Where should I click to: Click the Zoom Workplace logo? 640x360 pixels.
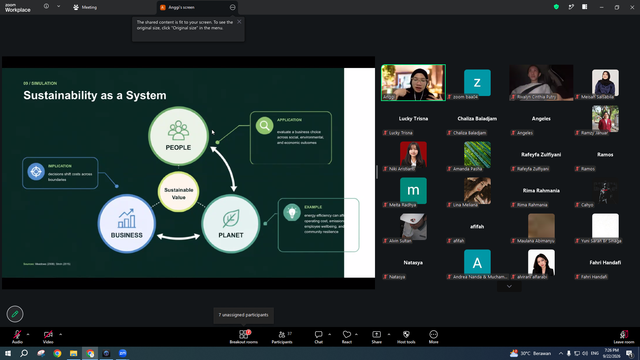click(x=18, y=7)
